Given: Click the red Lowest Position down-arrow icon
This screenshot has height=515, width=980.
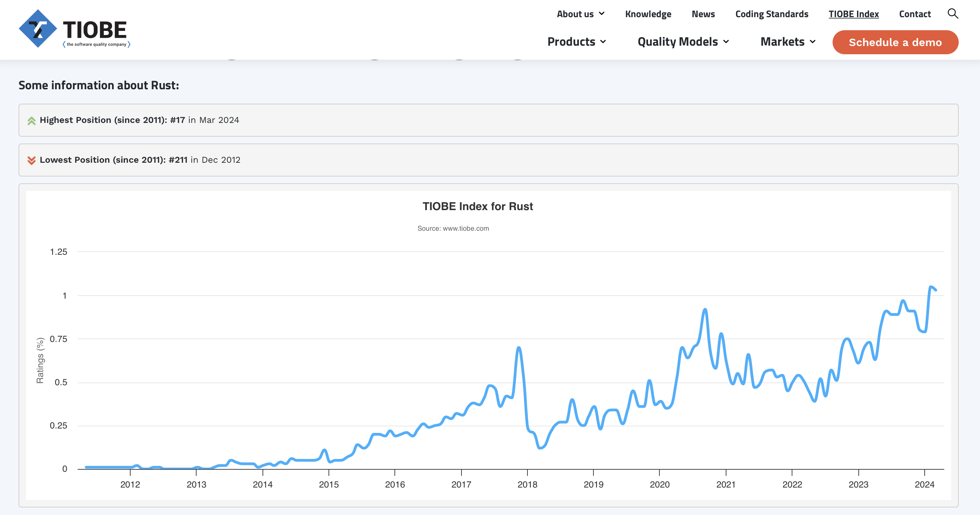Looking at the screenshot, I should pos(32,160).
